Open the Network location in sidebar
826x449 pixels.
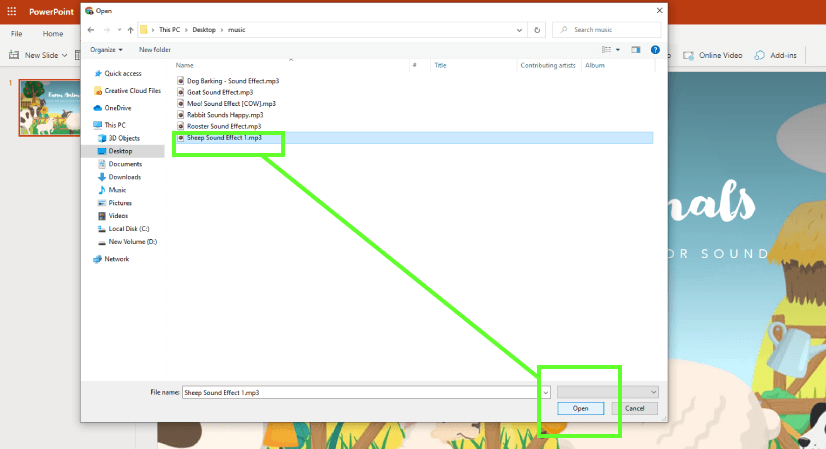117,259
